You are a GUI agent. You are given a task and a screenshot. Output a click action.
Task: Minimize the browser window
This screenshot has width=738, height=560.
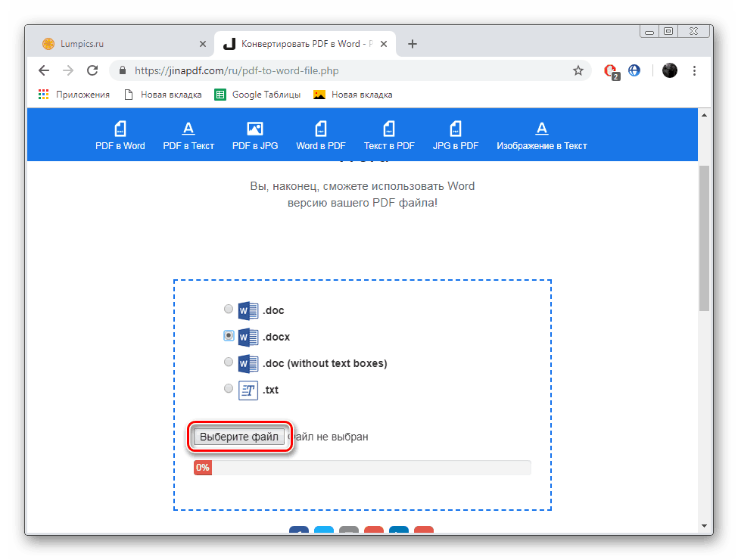coord(649,32)
